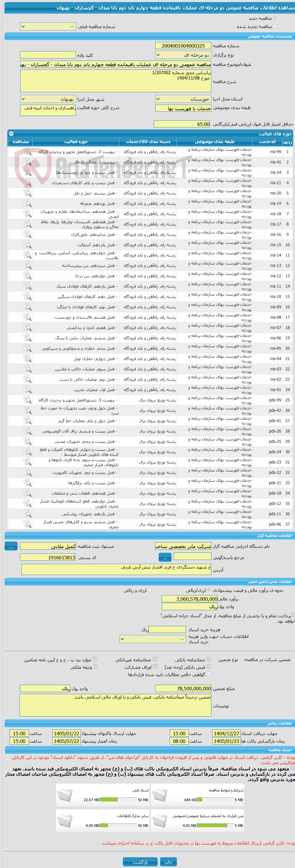Open متن قرارداد folder icon
This screenshot has height=868, width=295.
(x=159, y=821)
